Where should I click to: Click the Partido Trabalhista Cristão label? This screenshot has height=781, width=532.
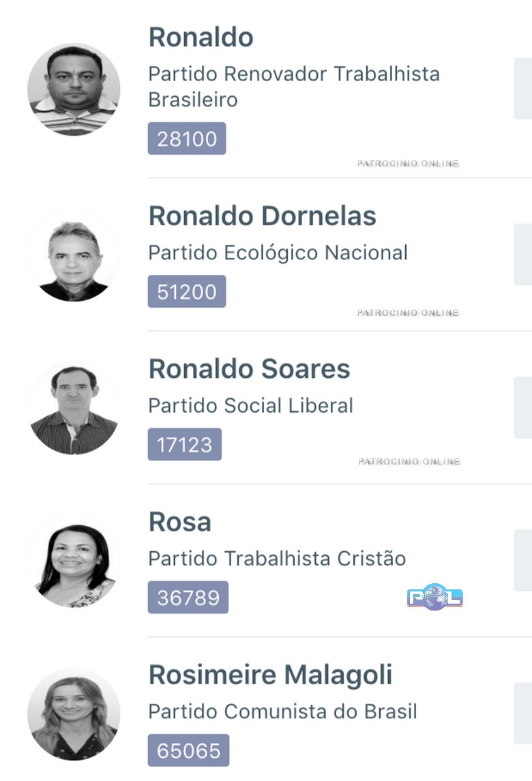click(277, 559)
